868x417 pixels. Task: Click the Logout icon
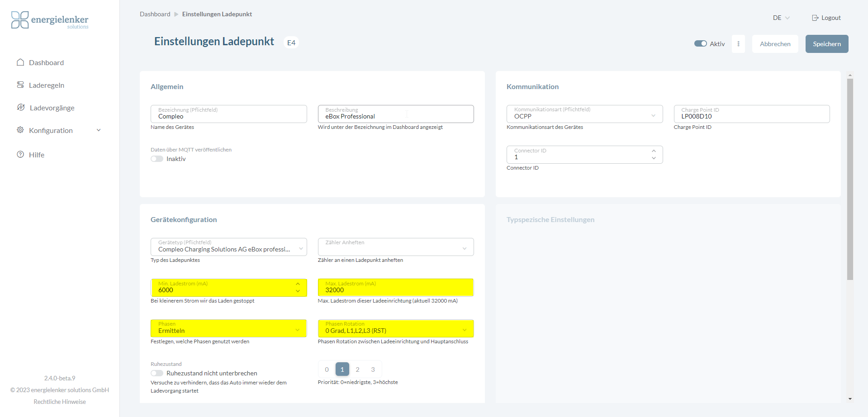tap(815, 18)
